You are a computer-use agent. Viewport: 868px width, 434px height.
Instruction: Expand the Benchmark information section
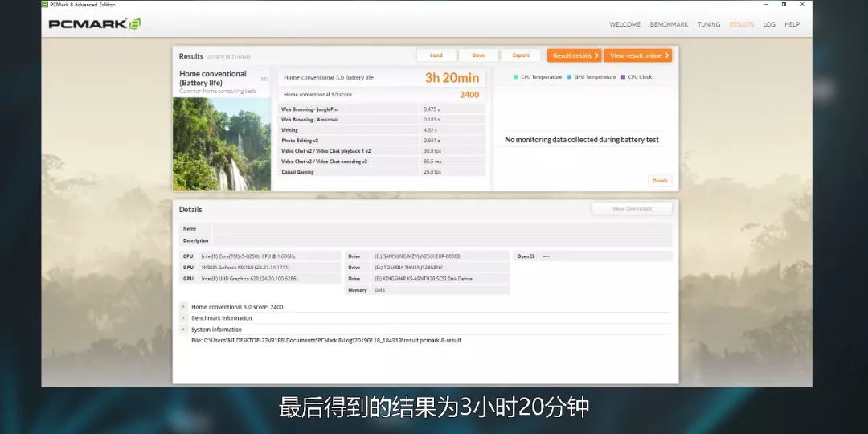[x=183, y=317]
